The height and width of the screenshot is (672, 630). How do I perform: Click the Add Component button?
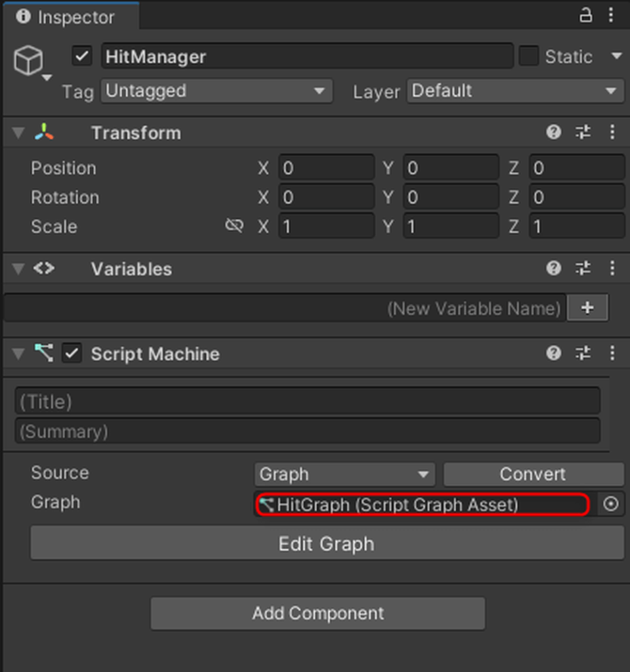coord(318,613)
